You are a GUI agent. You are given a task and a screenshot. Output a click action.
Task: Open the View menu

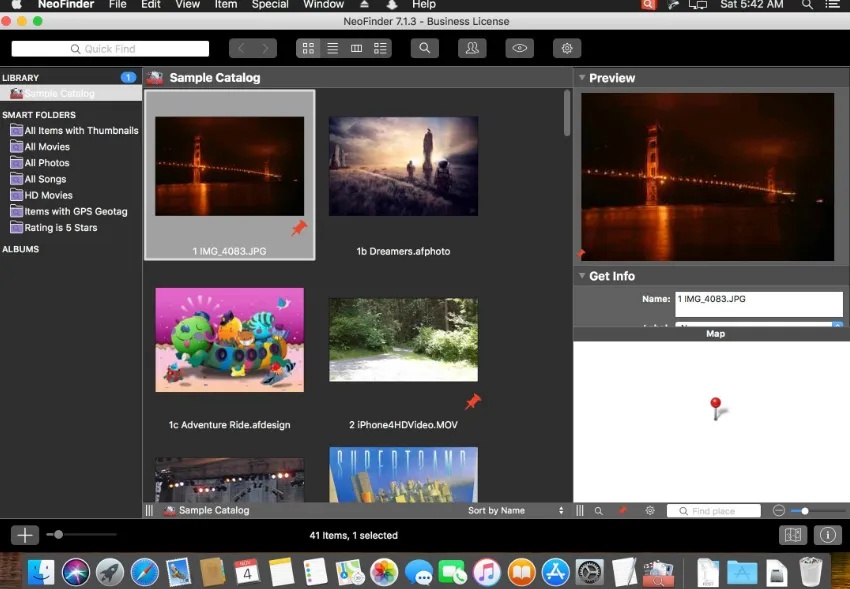pos(188,5)
